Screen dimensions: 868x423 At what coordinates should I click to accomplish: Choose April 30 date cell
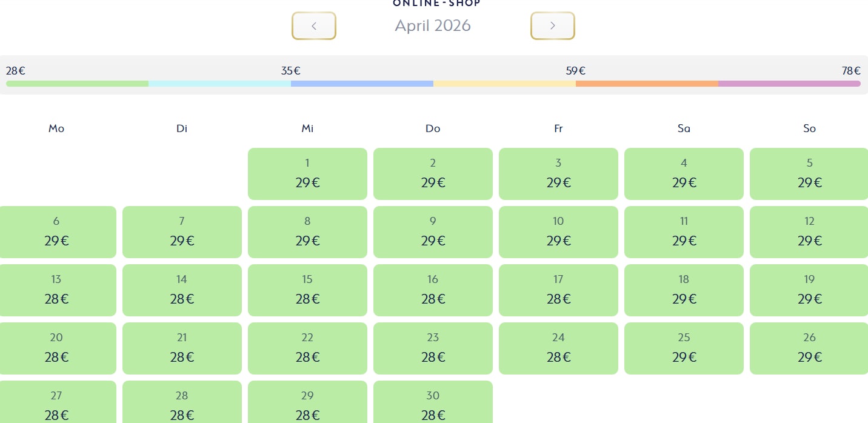tap(433, 402)
